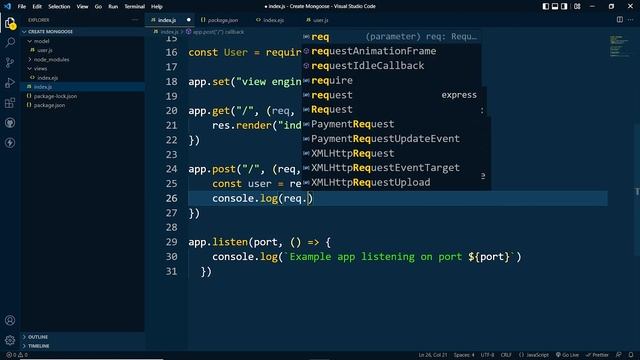The height and width of the screenshot is (360, 640).
Task: Switch to the user.js editor tab
Action: pos(318,20)
